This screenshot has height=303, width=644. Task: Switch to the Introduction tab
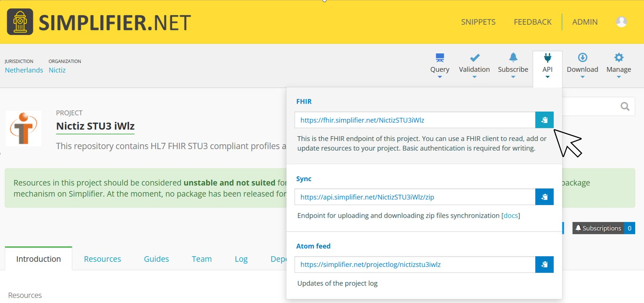(x=39, y=259)
